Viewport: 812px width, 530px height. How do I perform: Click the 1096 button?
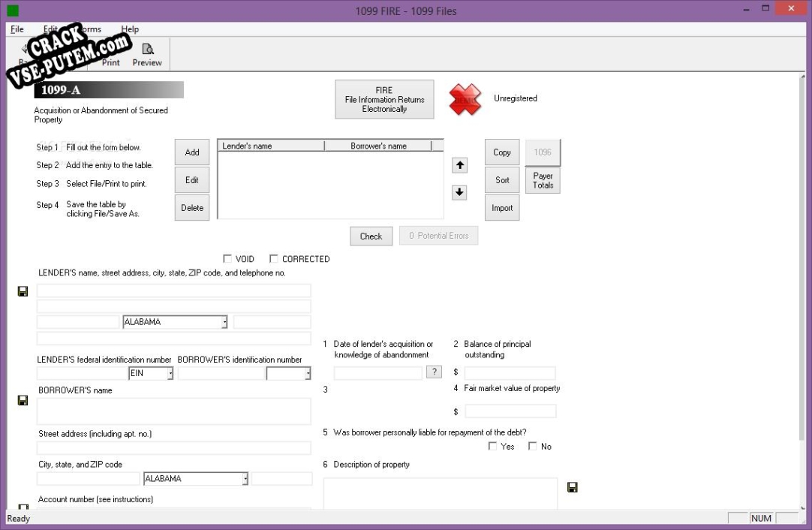click(x=543, y=152)
